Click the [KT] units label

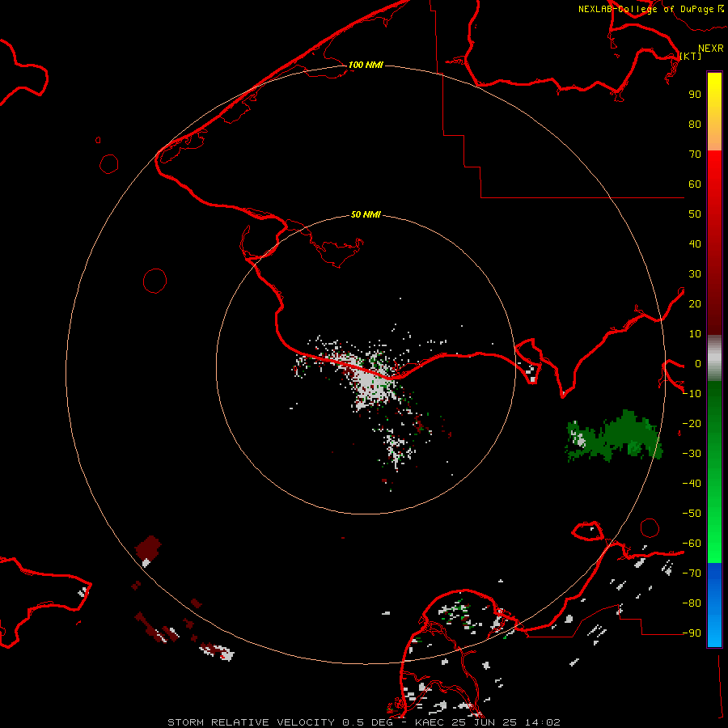pyautogui.click(x=691, y=56)
